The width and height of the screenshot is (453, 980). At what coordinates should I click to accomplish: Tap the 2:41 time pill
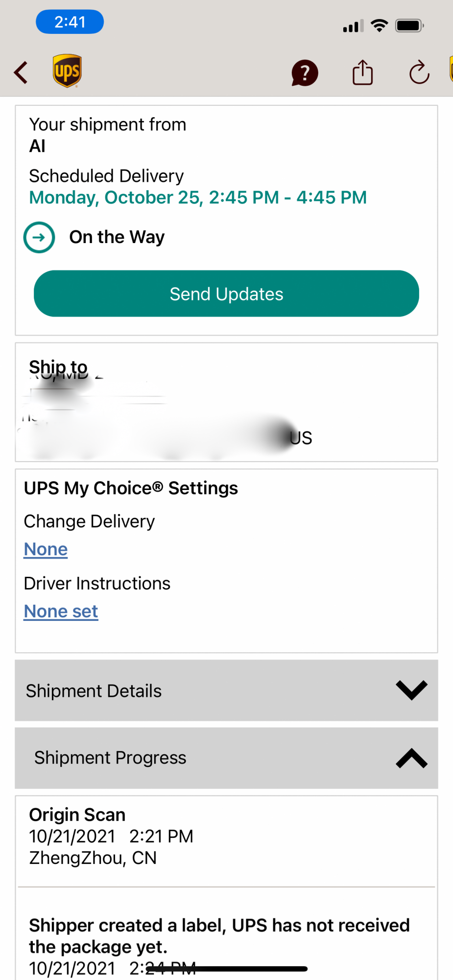click(x=70, y=22)
